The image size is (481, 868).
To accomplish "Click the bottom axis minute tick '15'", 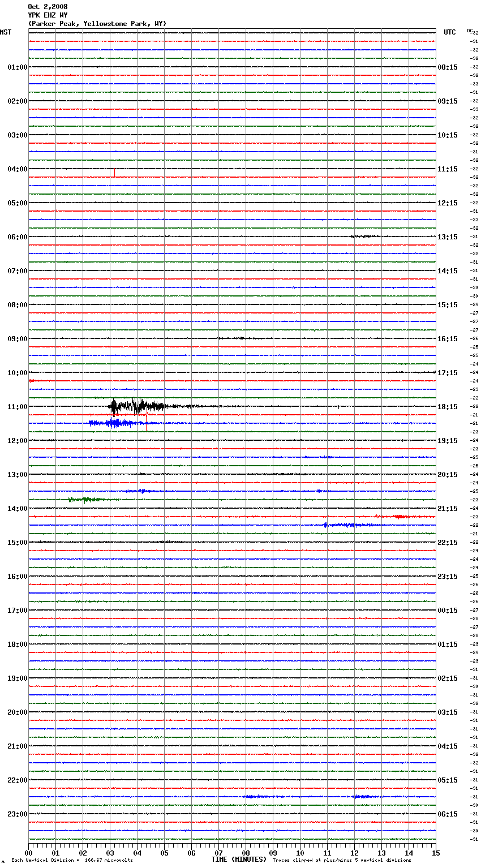I will [x=436, y=853].
